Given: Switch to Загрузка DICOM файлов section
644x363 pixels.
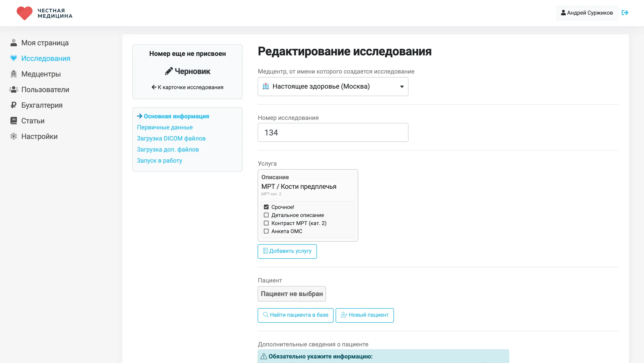Looking at the screenshot, I should click(171, 138).
